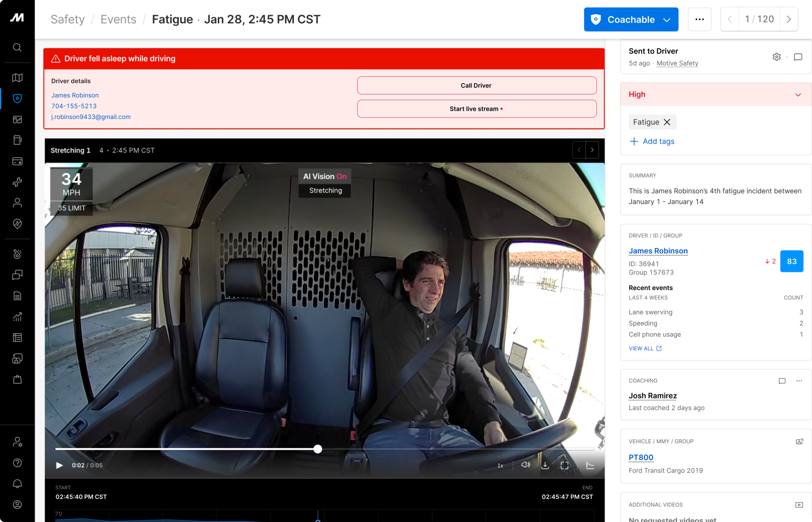Remove the Fatigue tag
This screenshot has height=522, width=812.
[667, 122]
